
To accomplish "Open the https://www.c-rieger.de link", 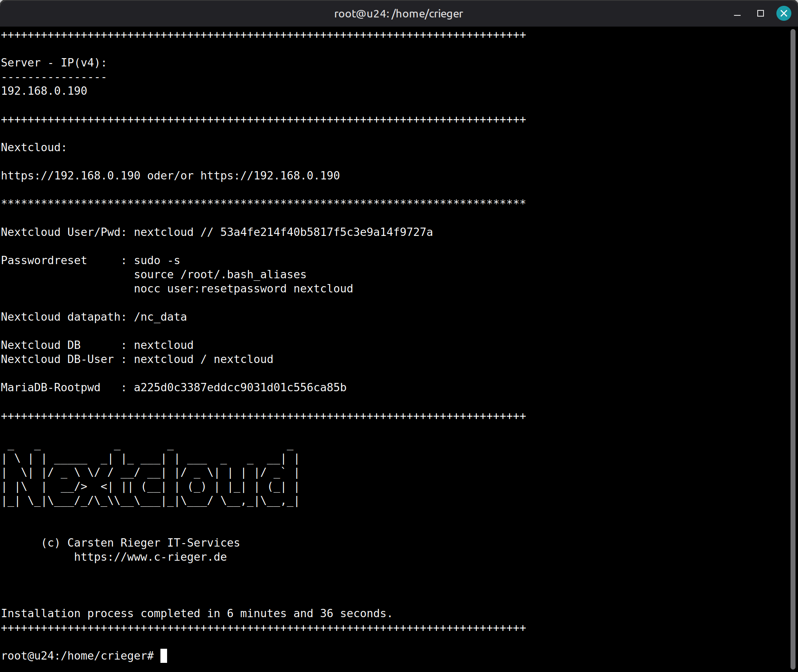I will click(x=150, y=557).
